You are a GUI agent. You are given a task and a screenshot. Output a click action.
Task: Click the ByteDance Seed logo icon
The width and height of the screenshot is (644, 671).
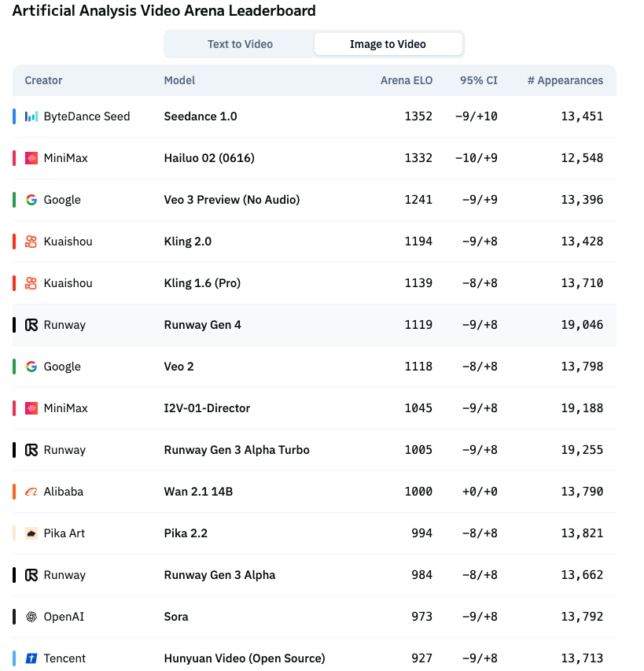(x=31, y=116)
